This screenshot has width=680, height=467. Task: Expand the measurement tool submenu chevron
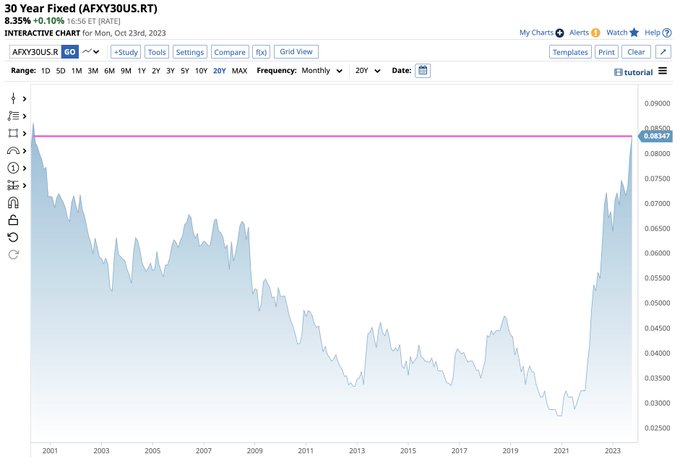pos(25,186)
